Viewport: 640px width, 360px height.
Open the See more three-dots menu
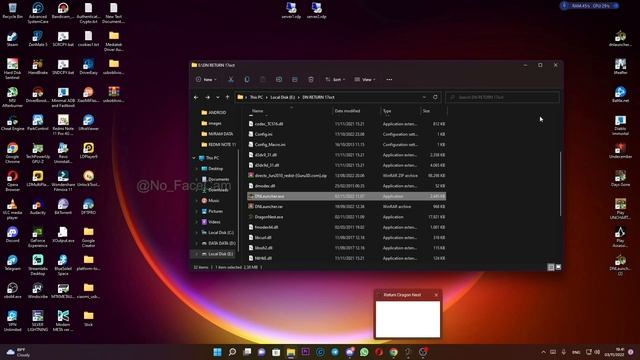[x=389, y=80]
